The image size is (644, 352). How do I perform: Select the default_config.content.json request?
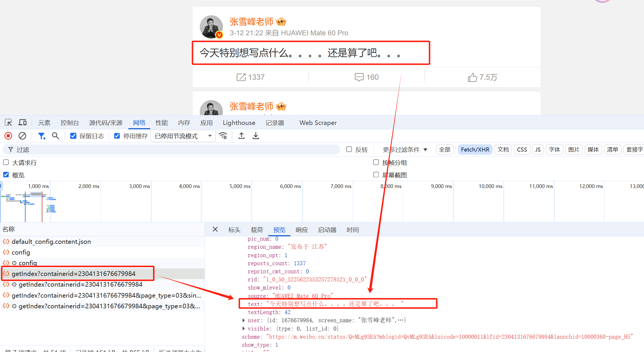click(51, 242)
